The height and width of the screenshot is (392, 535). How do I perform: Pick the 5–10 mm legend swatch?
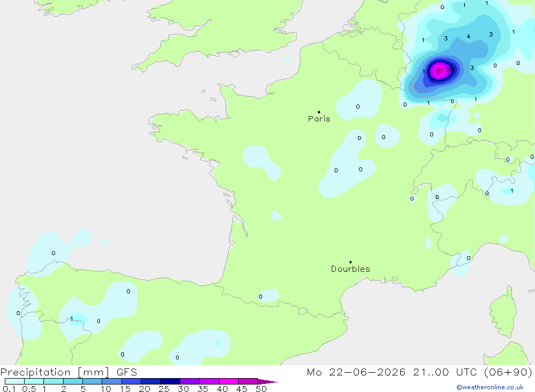point(93,381)
